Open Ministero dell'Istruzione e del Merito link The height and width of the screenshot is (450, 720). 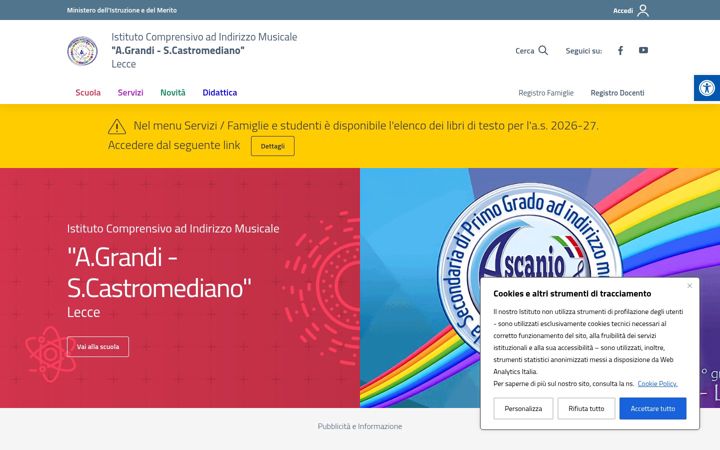click(122, 10)
